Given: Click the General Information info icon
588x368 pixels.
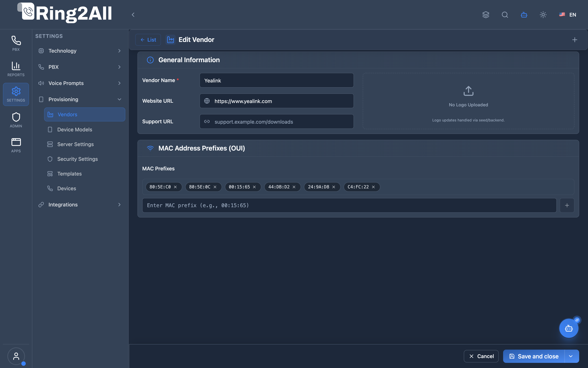Looking at the screenshot, I should (x=150, y=60).
